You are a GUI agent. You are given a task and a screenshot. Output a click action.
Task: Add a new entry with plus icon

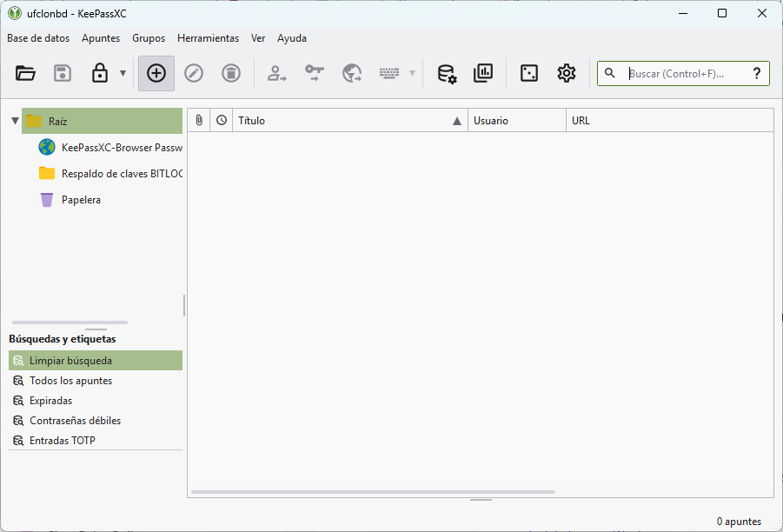tap(156, 73)
